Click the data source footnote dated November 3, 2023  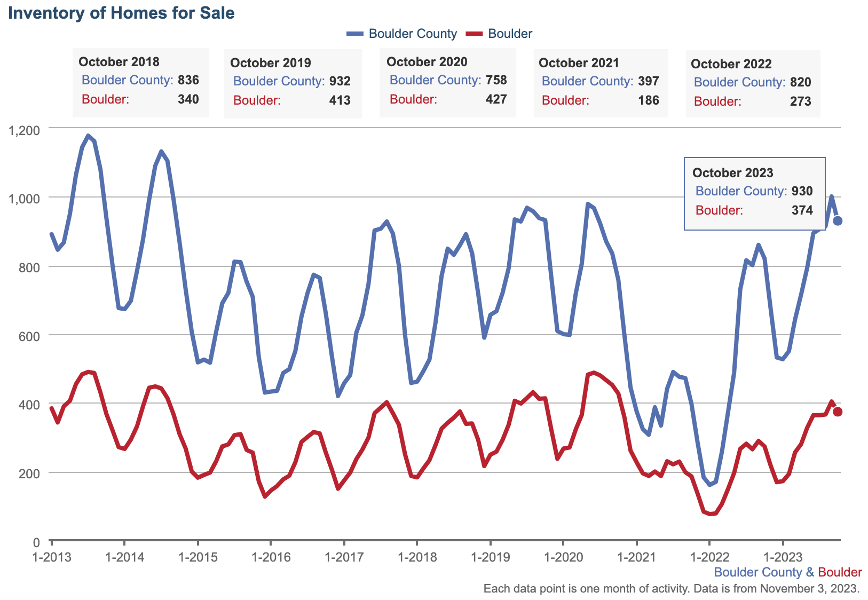[672, 589]
